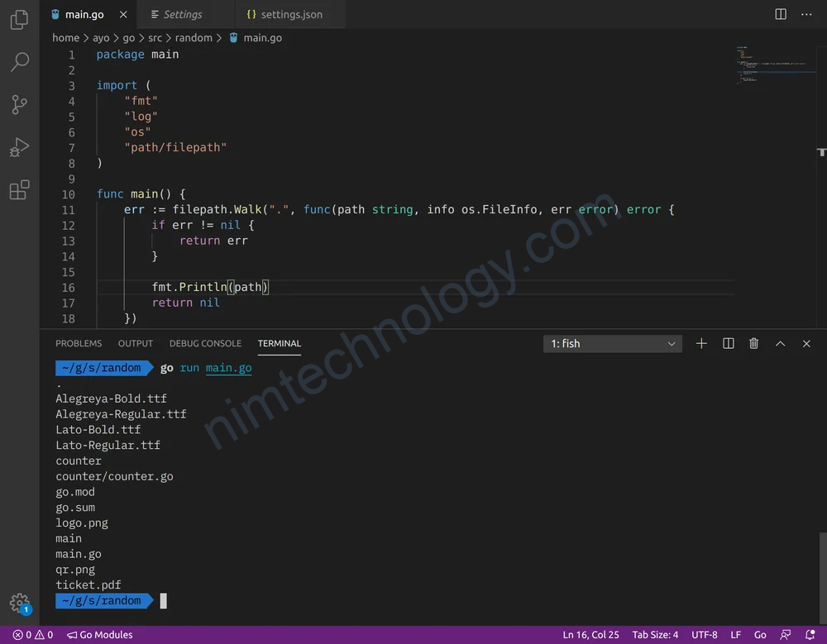Open editor More Actions ellipsis menu
Screen dimensions: 827x644
806,14
